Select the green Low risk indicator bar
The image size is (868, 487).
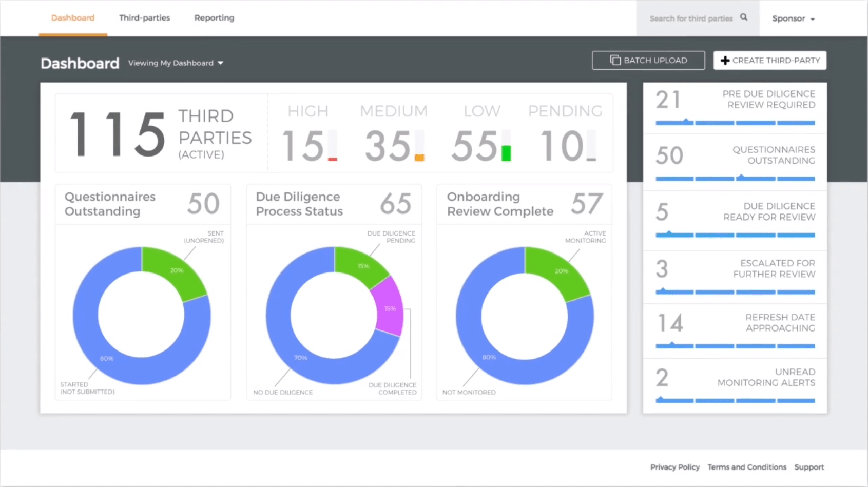pyautogui.click(x=506, y=152)
